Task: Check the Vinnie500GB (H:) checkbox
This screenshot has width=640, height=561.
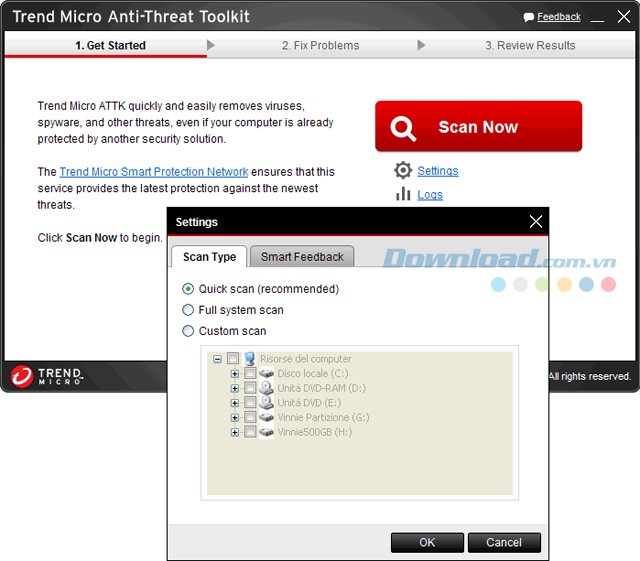Action: (250, 432)
